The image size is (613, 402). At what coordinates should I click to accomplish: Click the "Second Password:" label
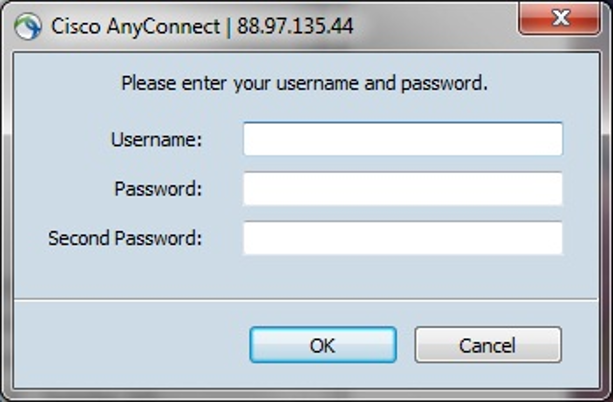pos(125,239)
